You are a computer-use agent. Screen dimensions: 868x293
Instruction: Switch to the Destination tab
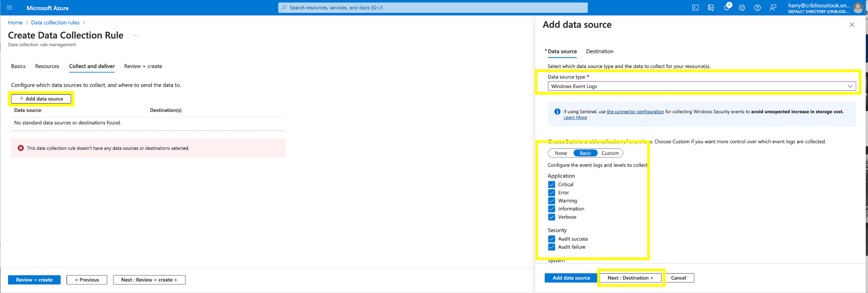pyautogui.click(x=599, y=51)
